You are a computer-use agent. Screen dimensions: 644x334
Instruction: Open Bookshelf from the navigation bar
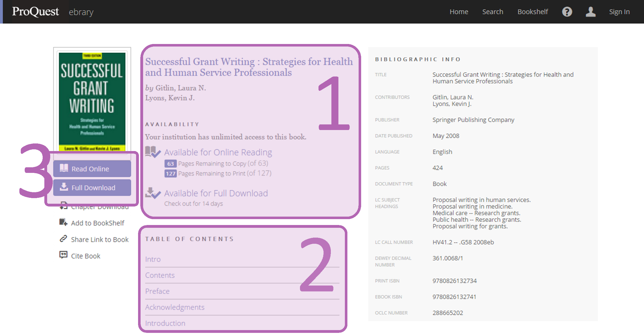click(x=533, y=12)
